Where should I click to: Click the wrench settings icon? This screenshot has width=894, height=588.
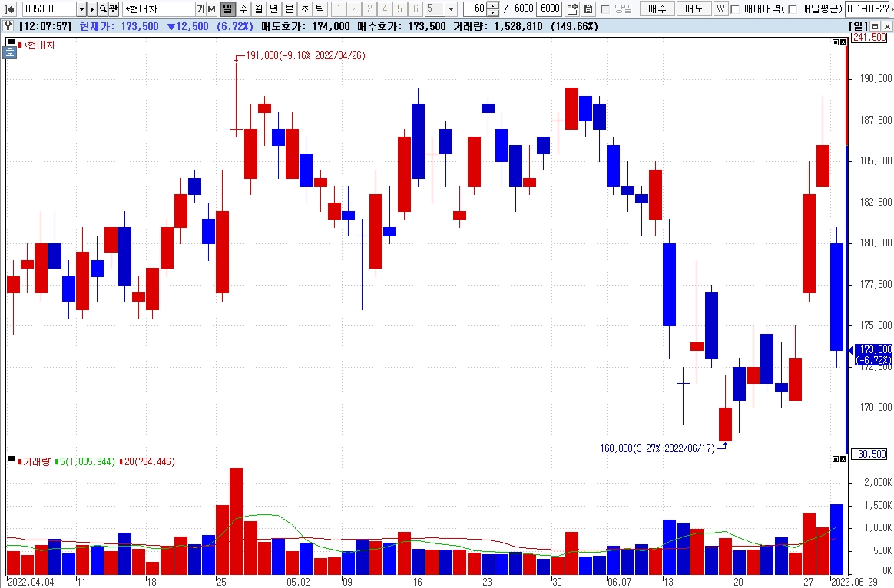click(x=8, y=26)
